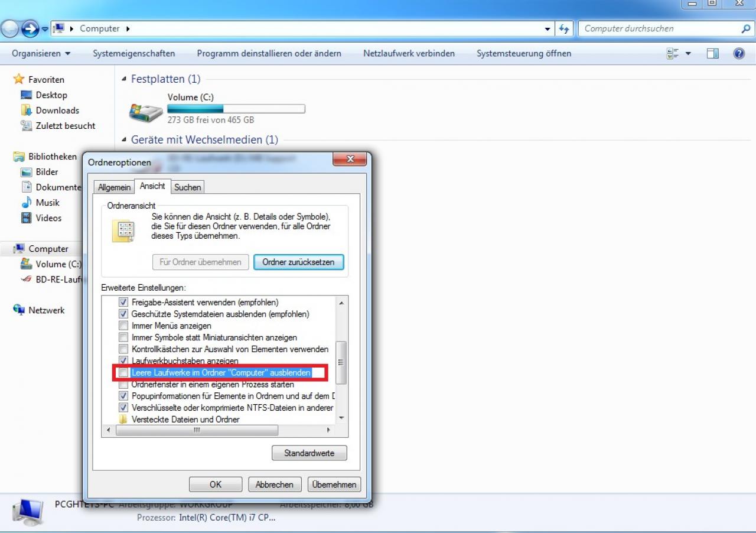The width and height of the screenshot is (756, 533).
Task: Uncheck 'Freigabe-Assistent verwenden (empfohlen)'
Action: pyautogui.click(x=123, y=302)
